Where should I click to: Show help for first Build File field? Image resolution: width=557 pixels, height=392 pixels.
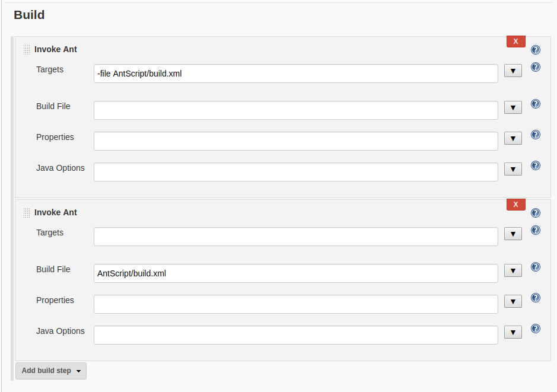[x=535, y=104]
